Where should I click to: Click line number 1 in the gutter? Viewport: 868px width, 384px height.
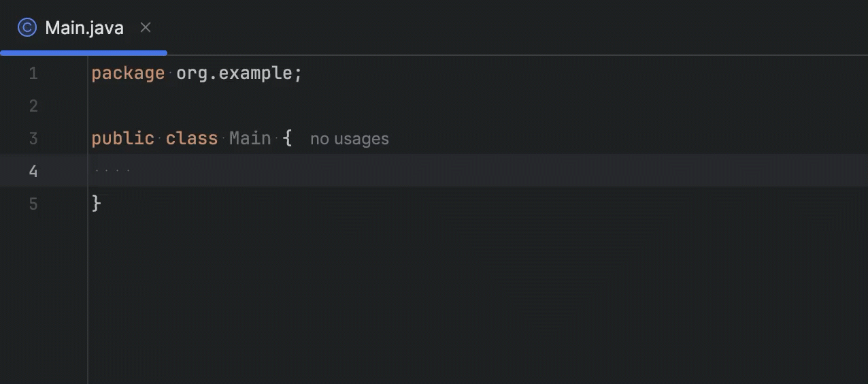[x=33, y=74]
